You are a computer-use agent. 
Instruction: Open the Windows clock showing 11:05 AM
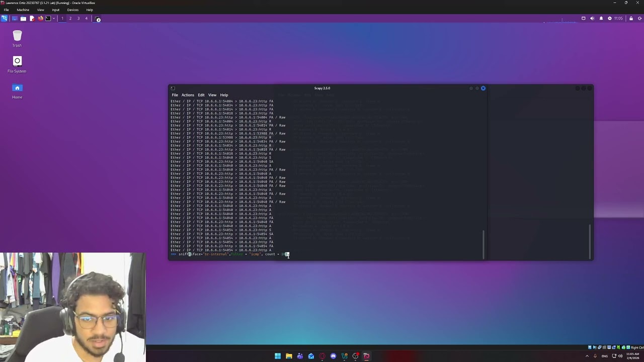[x=632, y=356]
